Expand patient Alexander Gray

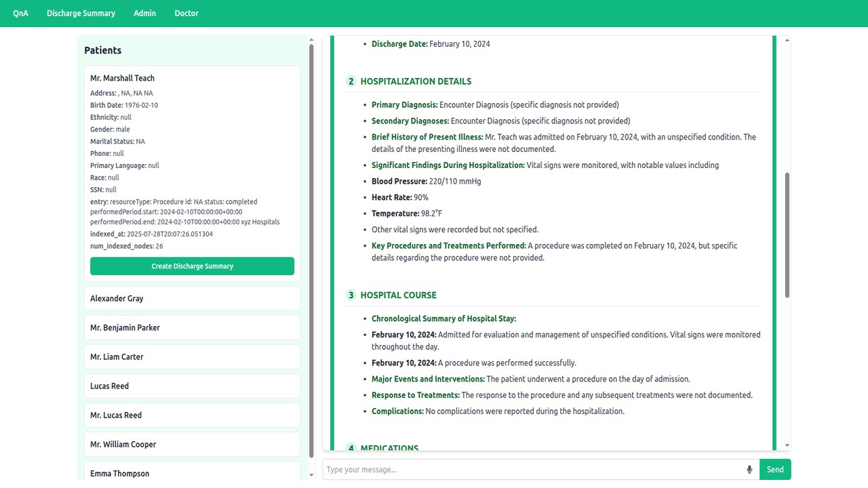point(192,298)
